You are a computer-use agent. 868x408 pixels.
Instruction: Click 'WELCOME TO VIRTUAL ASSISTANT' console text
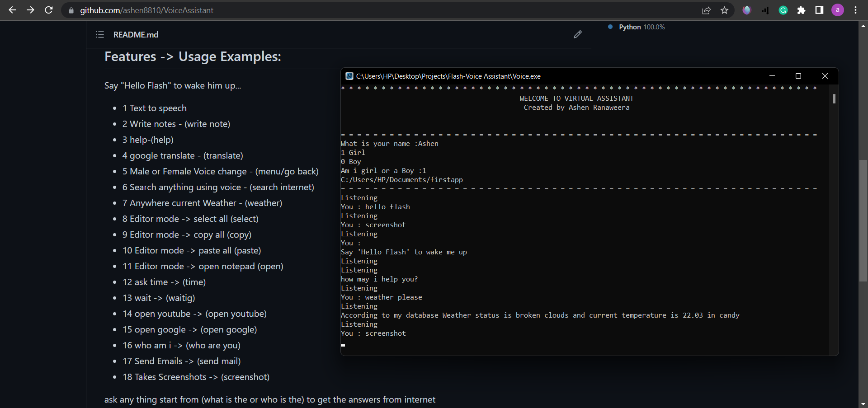coord(576,98)
